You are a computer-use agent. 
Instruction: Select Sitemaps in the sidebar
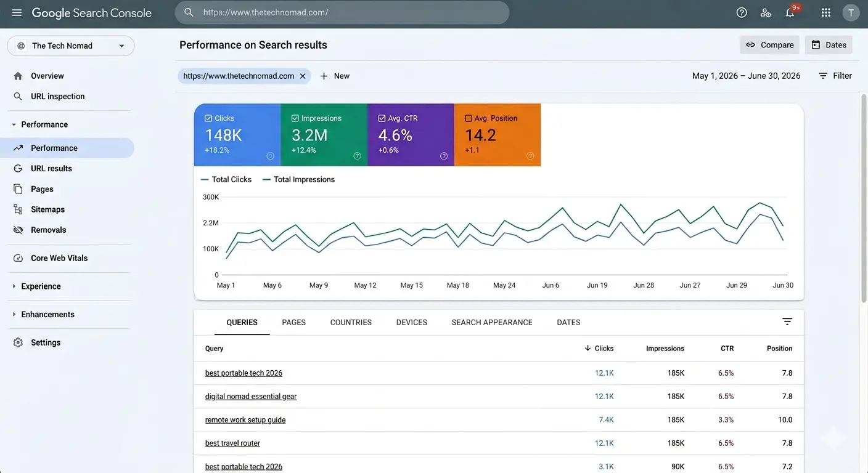click(x=47, y=209)
